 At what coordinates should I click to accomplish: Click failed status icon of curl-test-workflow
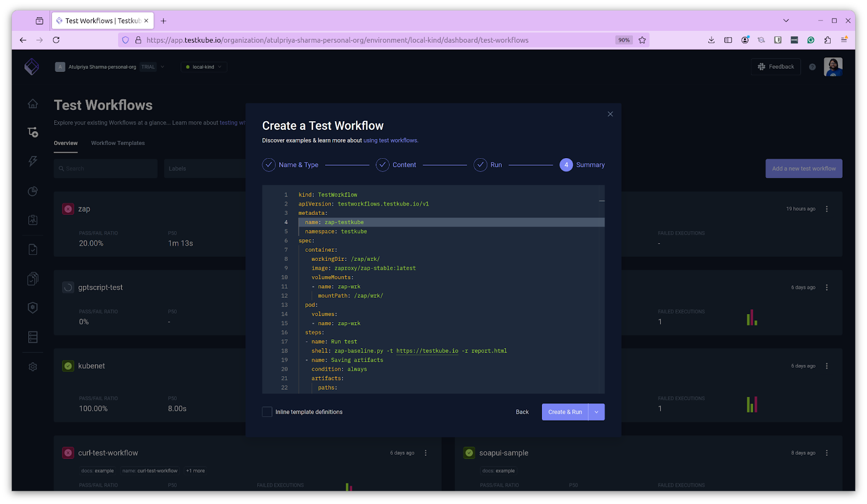68,453
